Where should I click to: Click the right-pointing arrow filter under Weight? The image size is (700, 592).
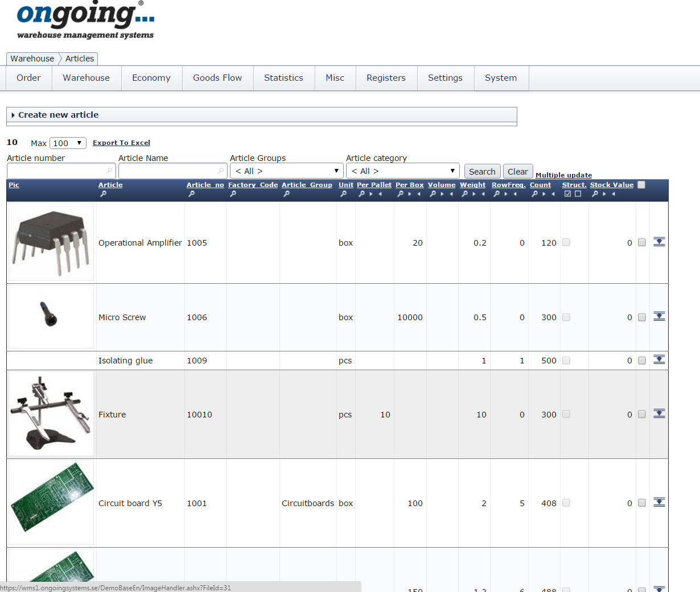[474, 194]
